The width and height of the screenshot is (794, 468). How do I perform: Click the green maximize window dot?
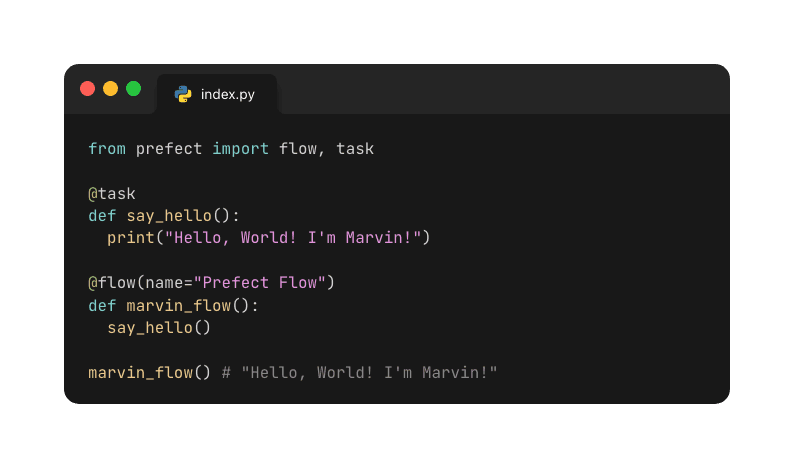pyautogui.click(x=134, y=89)
